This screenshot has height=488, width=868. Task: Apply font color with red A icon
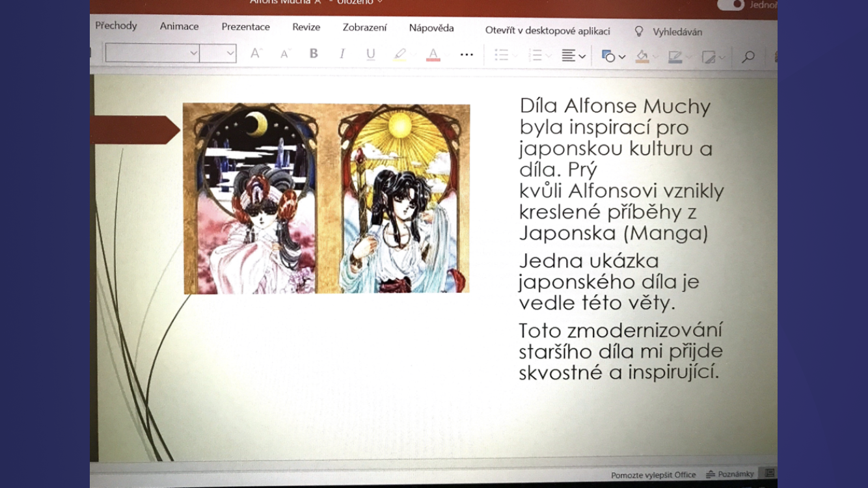(433, 55)
